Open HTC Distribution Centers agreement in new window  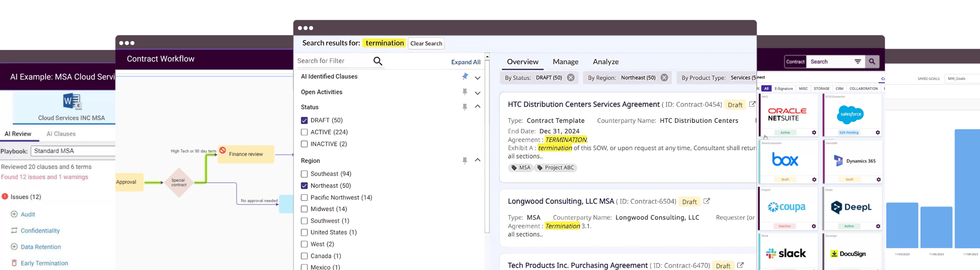coord(752,104)
